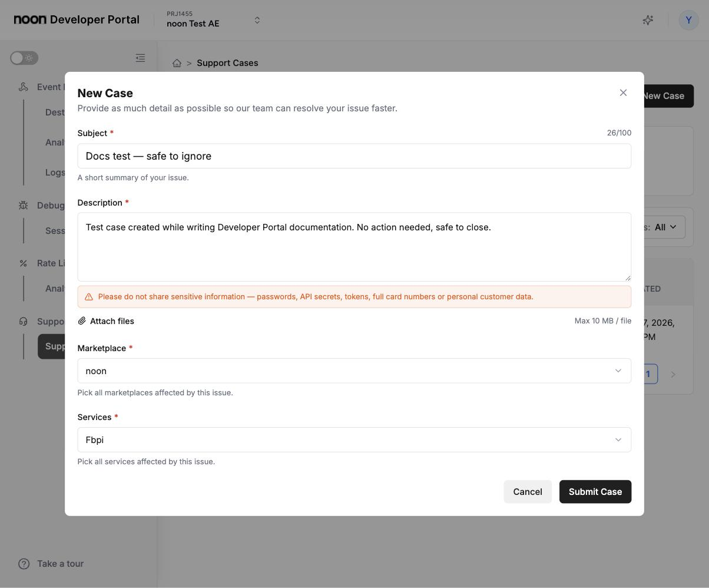Image resolution: width=709 pixels, height=588 pixels.
Task: Open the Marketplace dropdown showing noon
Action: tap(354, 371)
